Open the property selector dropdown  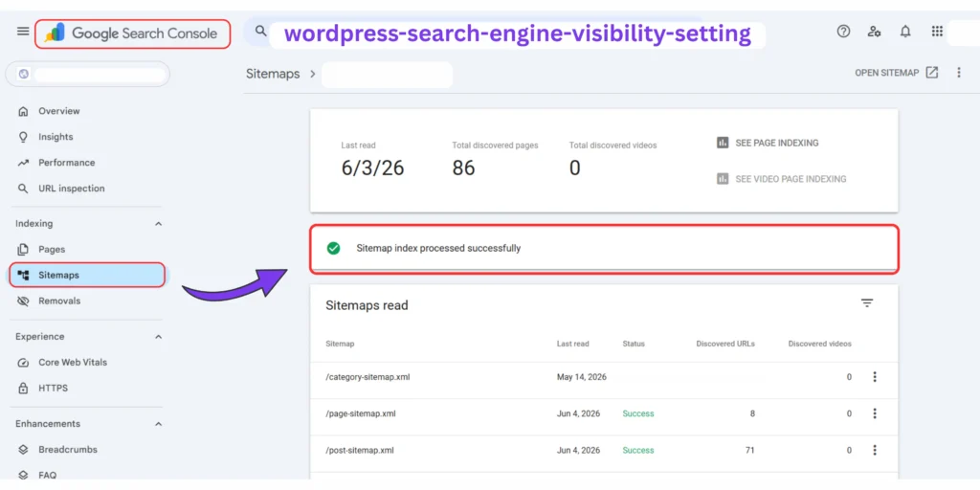(87, 75)
